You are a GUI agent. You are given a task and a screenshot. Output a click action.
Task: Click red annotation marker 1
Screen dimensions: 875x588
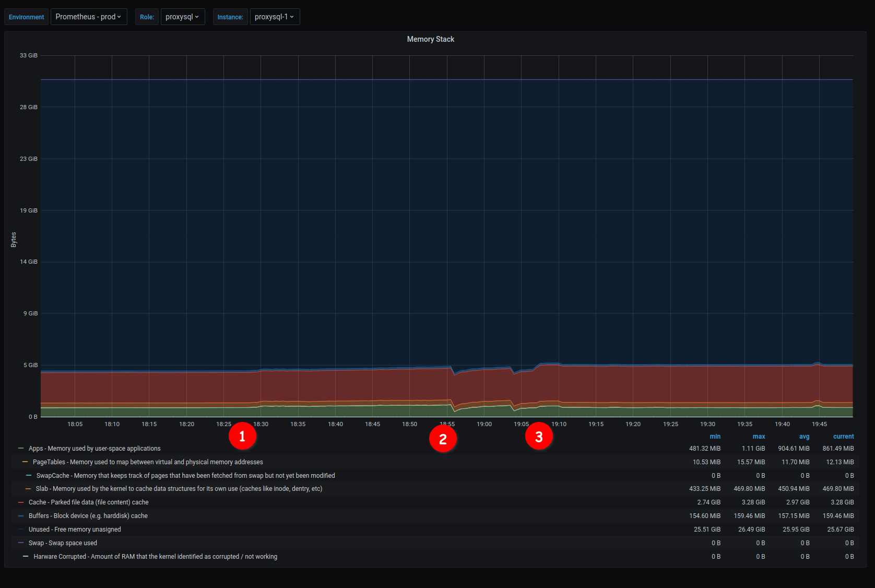pos(242,436)
